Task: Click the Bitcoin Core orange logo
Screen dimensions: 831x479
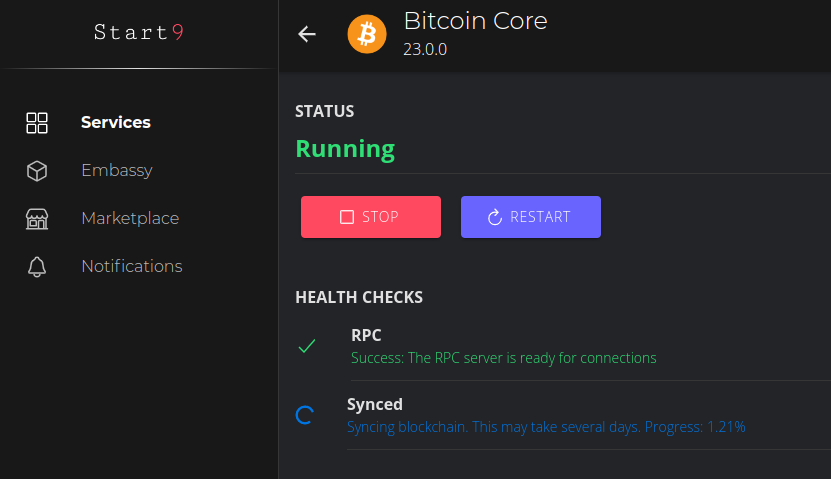Action: tap(367, 34)
